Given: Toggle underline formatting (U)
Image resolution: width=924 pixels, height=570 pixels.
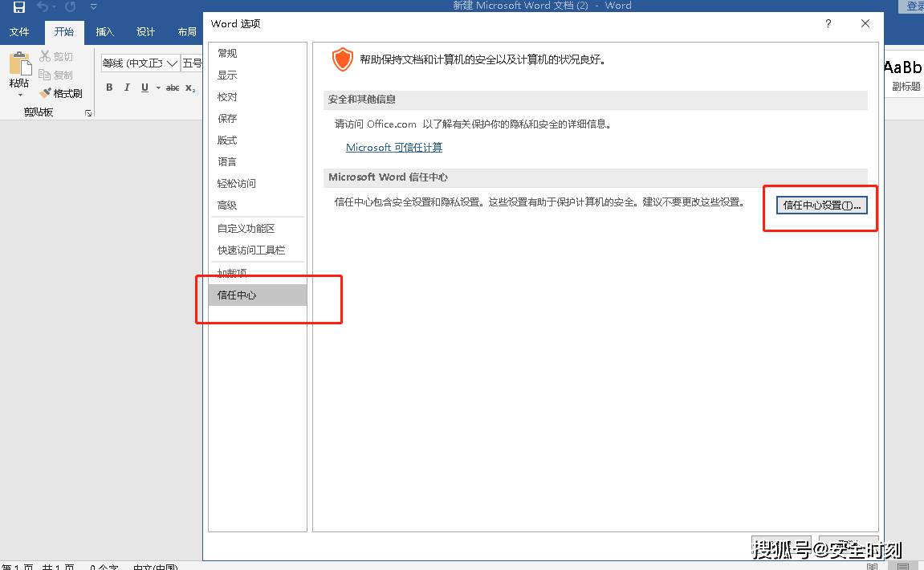Looking at the screenshot, I should click(145, 88).
